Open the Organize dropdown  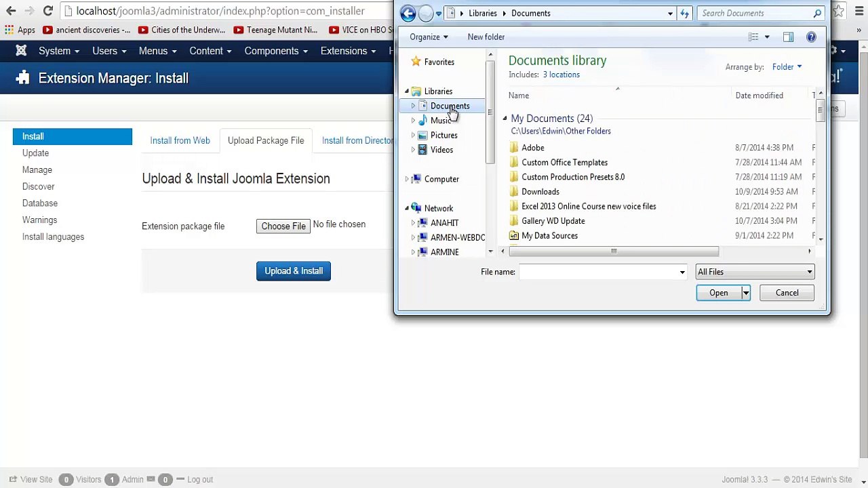[429, 37]
